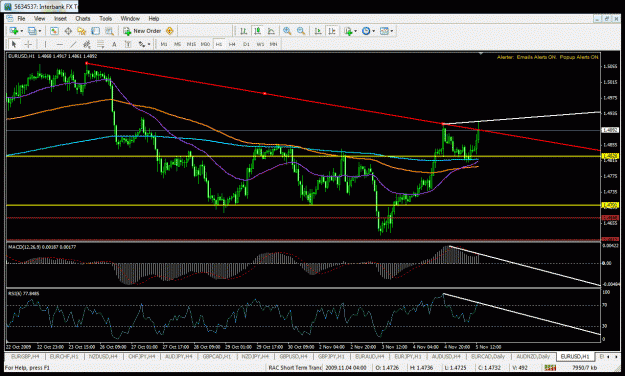625x376 pixels.
Task: Select the red trendline anchor at its midpoint
Action: pyautogui.click(x=265, y=94)
